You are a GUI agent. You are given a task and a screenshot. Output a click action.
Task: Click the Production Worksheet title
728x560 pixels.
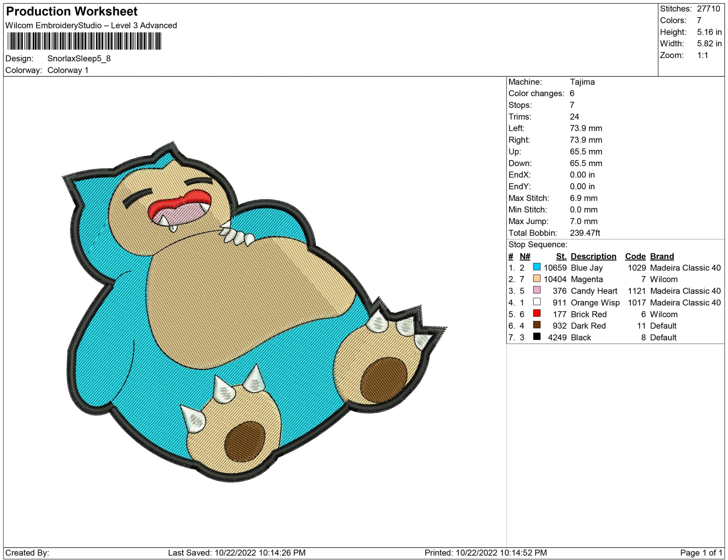72,12
